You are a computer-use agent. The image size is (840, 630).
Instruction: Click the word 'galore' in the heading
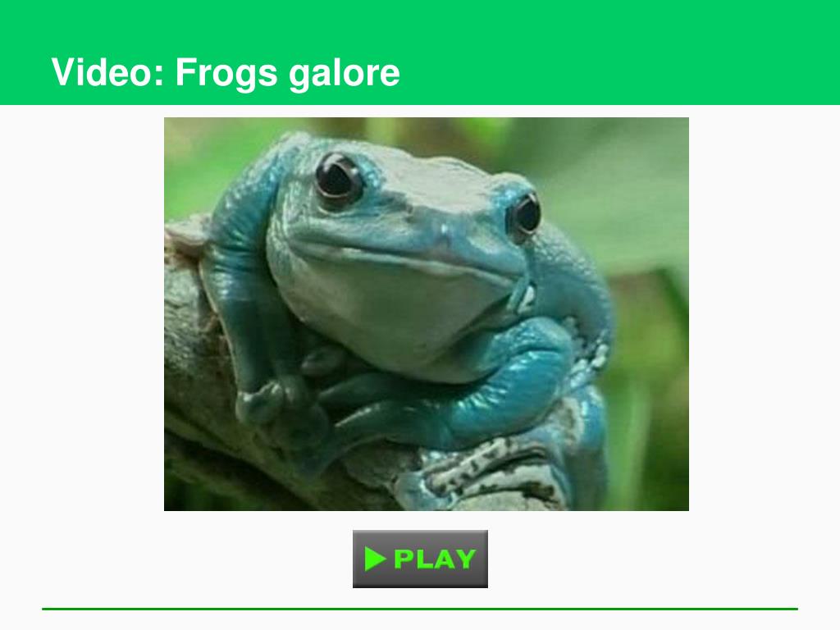pyautogui.click(x=345, y=72)
